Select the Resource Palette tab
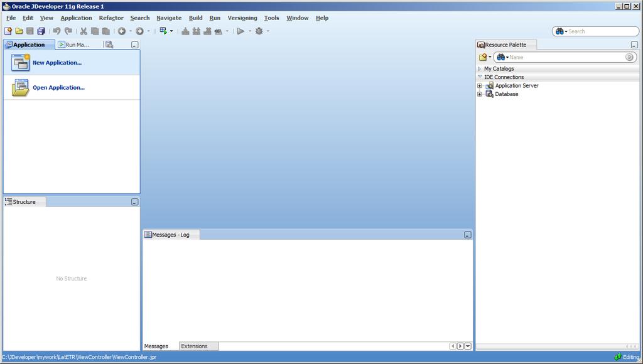This screenshot has height=364, width=643. [505, 45]
